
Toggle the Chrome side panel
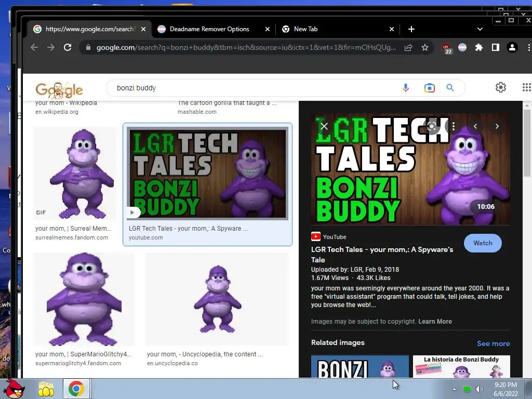495,47
